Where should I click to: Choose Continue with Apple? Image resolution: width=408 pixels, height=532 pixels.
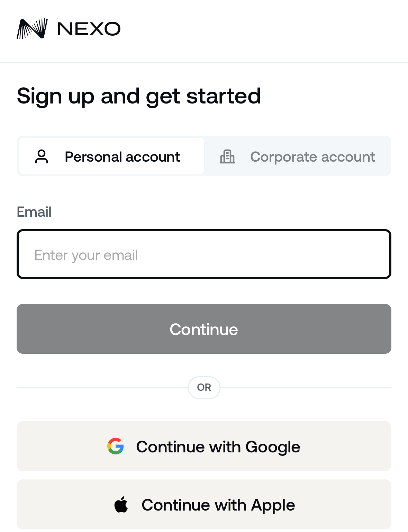click(x=204, y=504)
